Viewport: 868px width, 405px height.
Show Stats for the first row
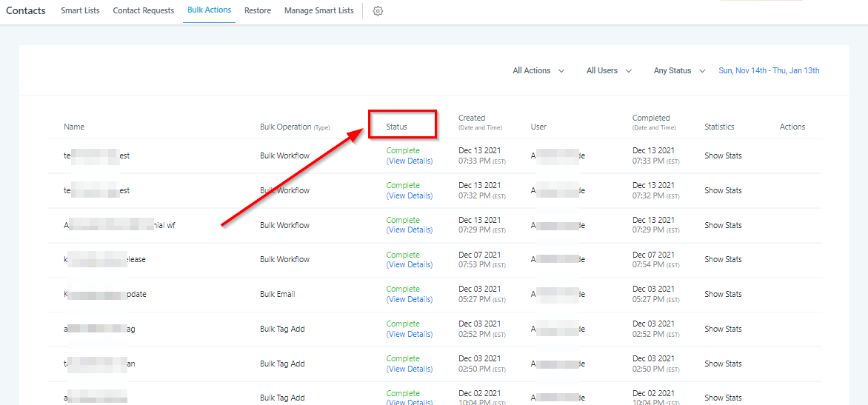click(x=723, y=156)
